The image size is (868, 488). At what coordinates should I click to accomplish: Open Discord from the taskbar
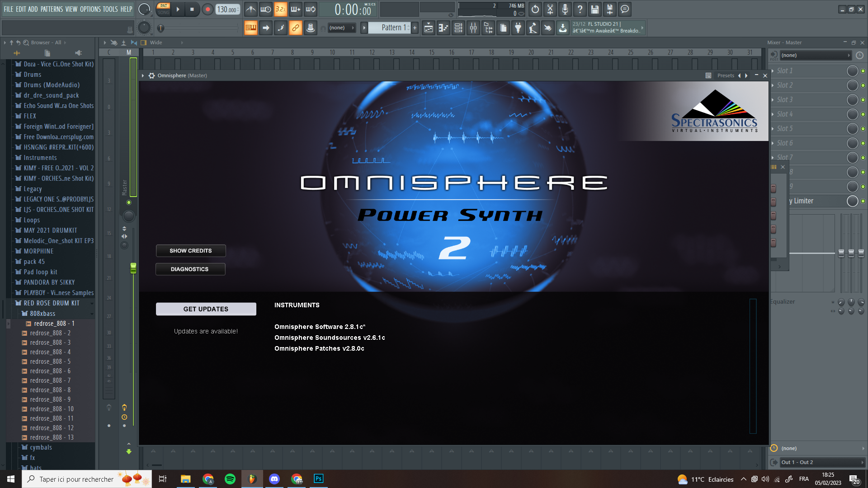tap(274, 479)
